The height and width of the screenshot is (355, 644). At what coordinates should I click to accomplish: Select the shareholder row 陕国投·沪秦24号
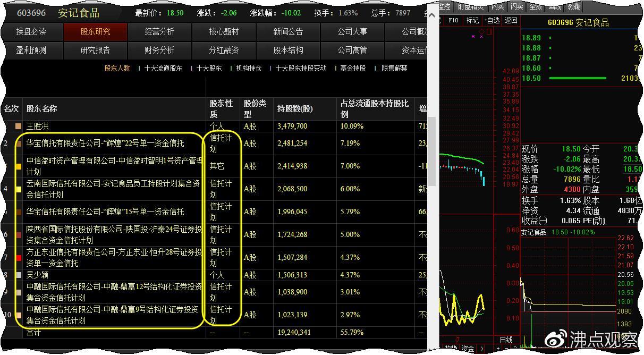coord(114,235)
